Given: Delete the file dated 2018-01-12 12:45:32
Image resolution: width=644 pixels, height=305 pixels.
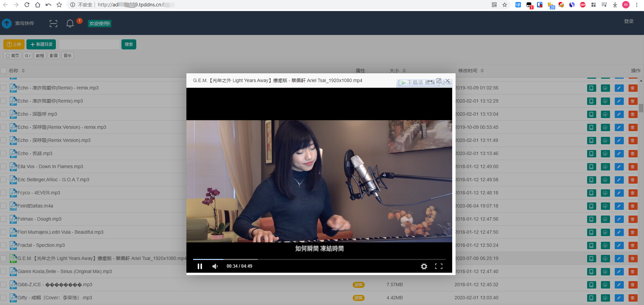Looking at the screenshot, I should (633, 285).
